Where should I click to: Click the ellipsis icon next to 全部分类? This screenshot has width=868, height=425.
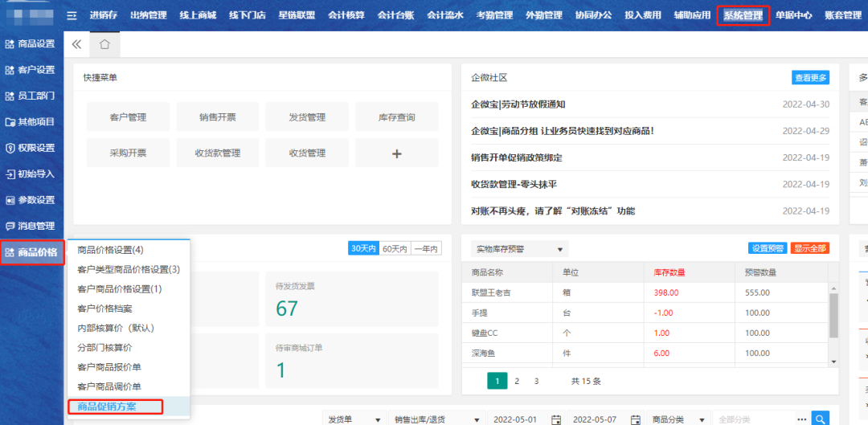[x=800, y=419]
